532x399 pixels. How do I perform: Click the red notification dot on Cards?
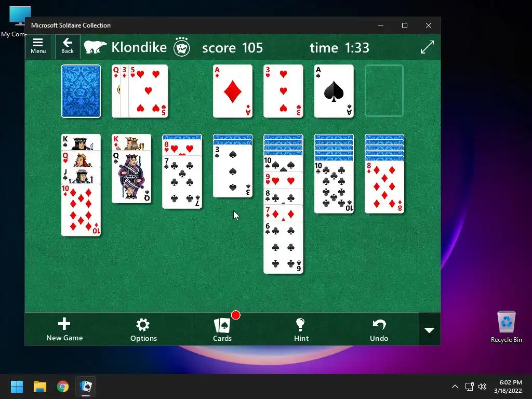pos(235,315)
